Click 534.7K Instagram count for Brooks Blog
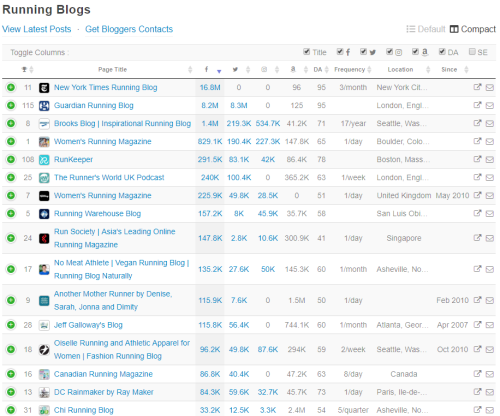The image size is (500, 416). [268, 124]
